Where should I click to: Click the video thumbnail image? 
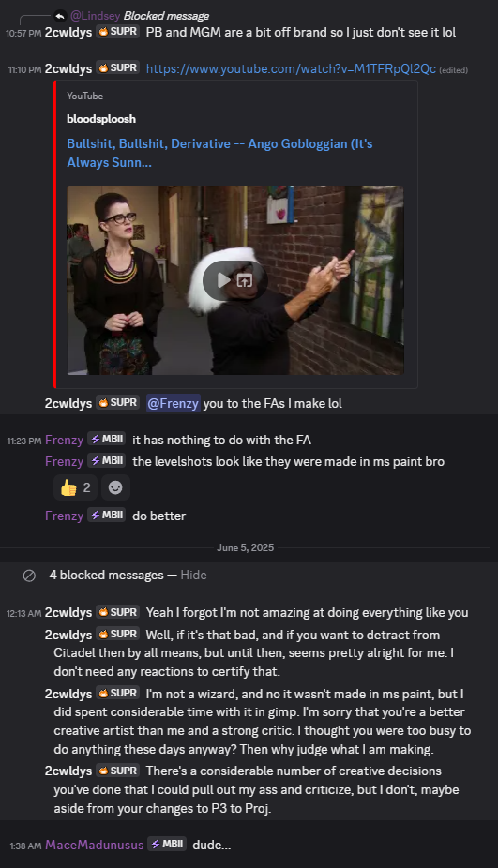tap(235, 280)
